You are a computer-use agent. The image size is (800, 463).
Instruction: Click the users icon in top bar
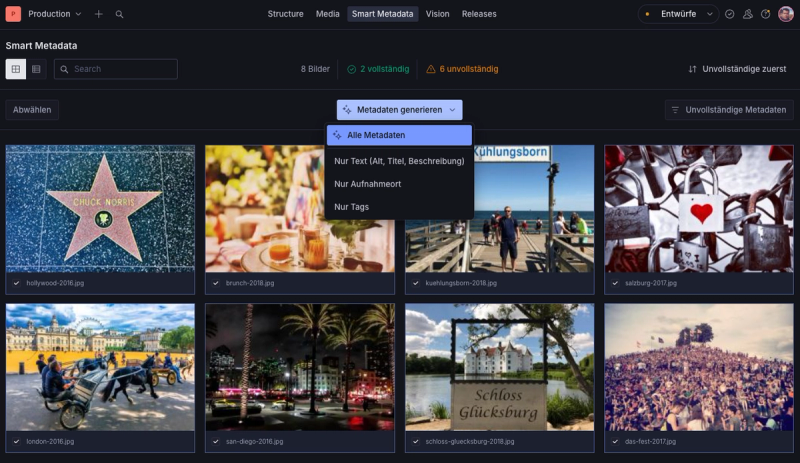click(747, 14)
